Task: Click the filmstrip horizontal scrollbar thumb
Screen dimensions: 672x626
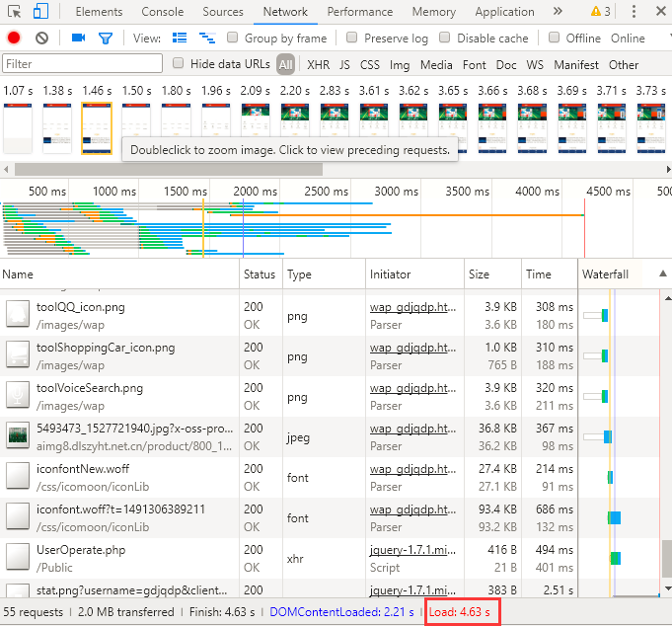Action: (169, 170)
